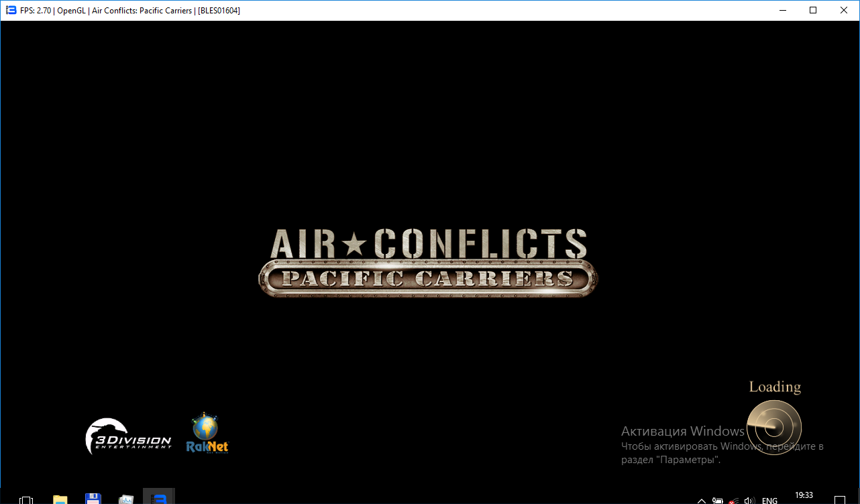Open the Task View taskbar button
Image resolution: width=860 pixels, height=504 pixels.
coord(27,499)
